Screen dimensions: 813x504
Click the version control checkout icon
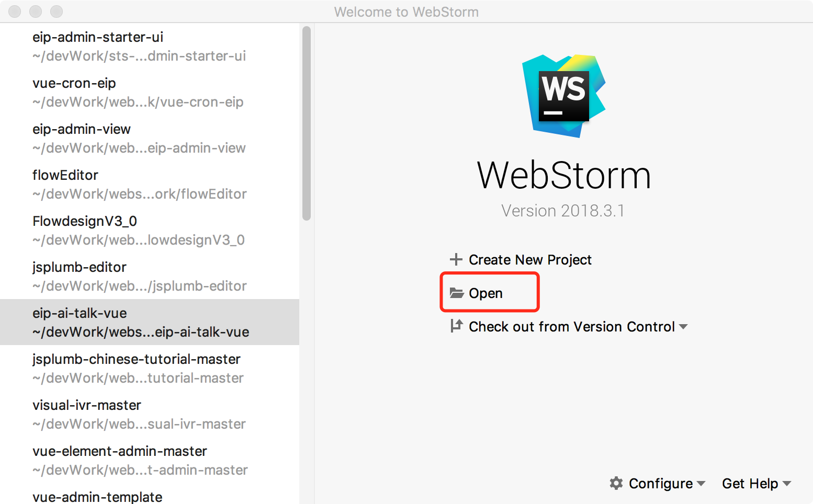tap(456, 326)
